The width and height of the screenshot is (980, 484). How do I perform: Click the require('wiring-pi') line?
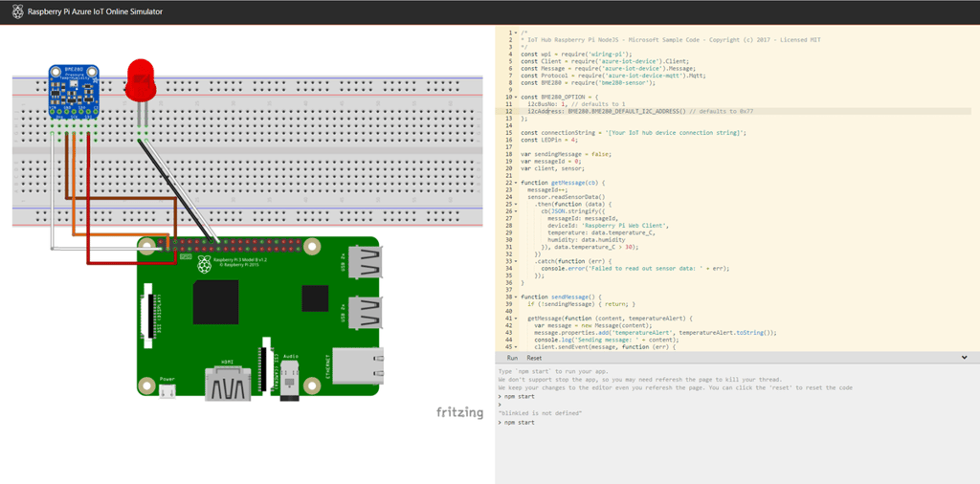point(576,55)
